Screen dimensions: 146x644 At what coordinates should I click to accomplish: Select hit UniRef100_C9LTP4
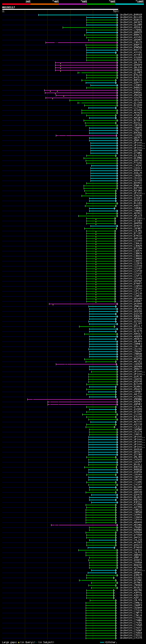pyautogui.click(x=131, y=600)
